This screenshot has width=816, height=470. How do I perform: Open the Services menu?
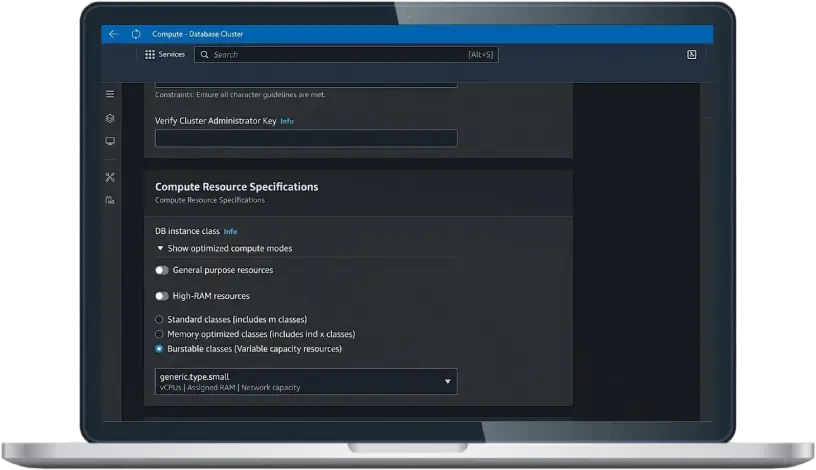[x=165, y=55]
